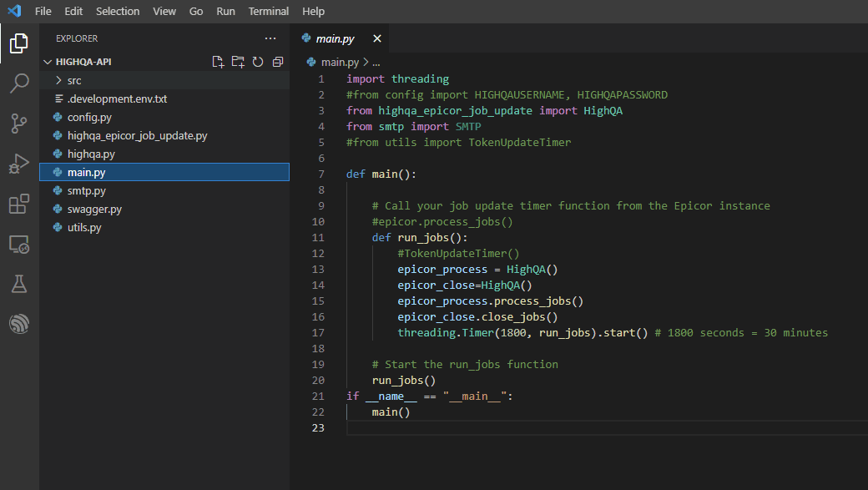This screenshot has height=490, width=868.
Task: Refresh the Explorer file tree
Action: click(x=257, y=61)
